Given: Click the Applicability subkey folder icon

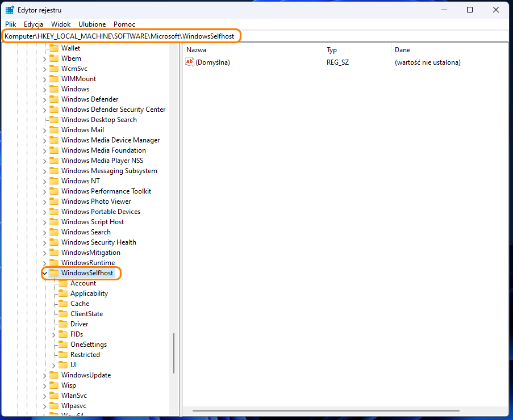Looking at the screenshot, I should point(63,293).
